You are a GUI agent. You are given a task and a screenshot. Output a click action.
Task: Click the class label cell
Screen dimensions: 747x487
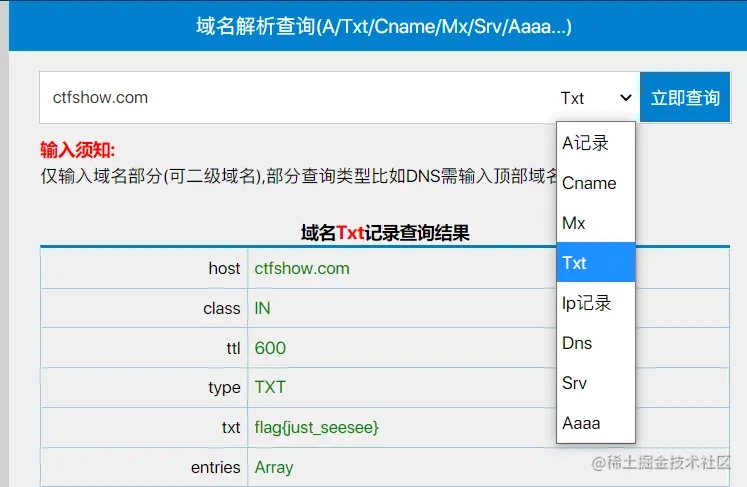tap(144, 308)
